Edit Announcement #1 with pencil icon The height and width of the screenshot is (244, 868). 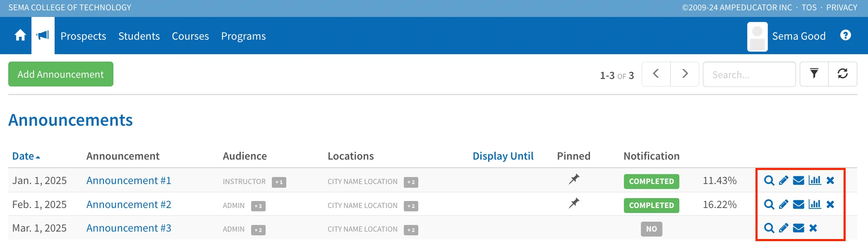click(x=784, y=181)
